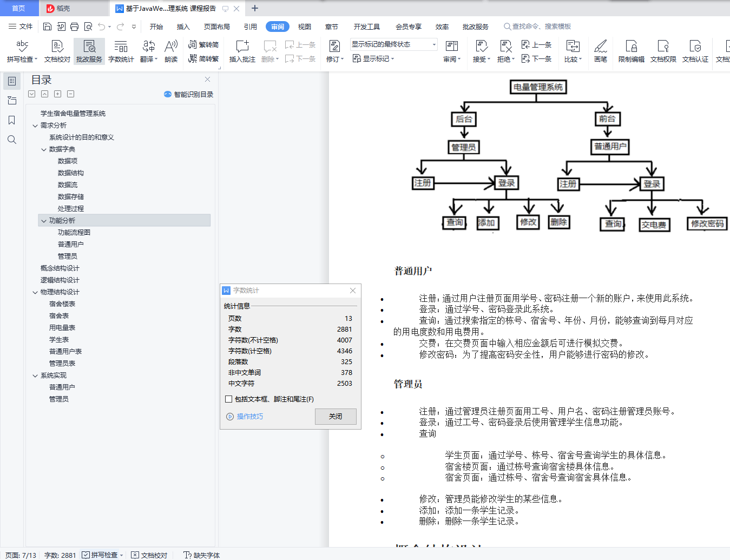Viewport: 730px width, 560px height.
Task: Click the print icon in quick access toolbar
Action: tap(74, 27)
